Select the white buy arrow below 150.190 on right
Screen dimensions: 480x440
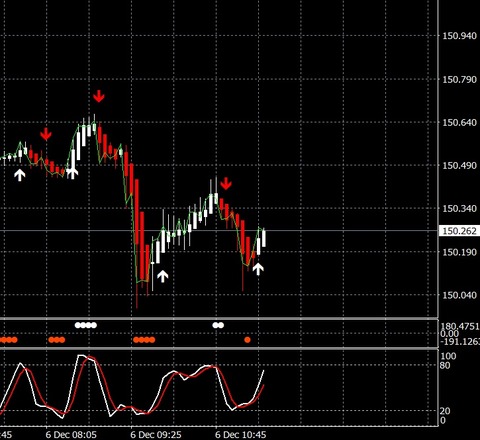[x=258, y=269]
